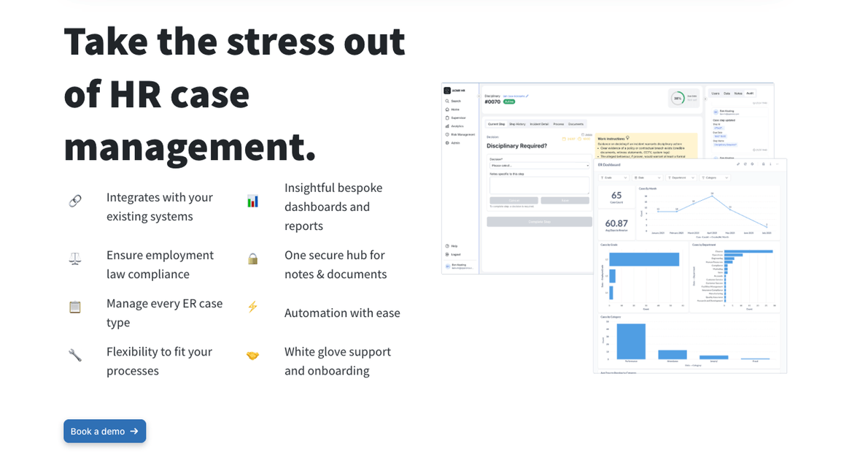Click the grey Complete Step button
This screenshot has width=868, height=460.
point(539,222)
